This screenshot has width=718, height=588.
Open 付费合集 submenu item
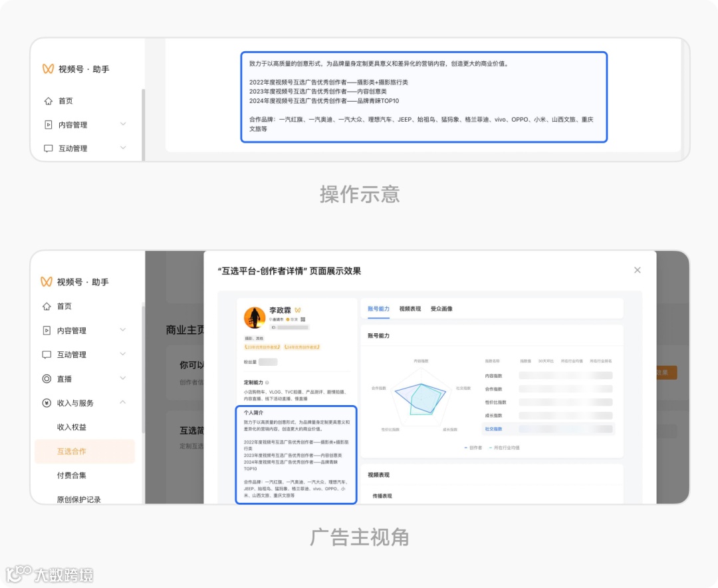click(x=71, y=476)
